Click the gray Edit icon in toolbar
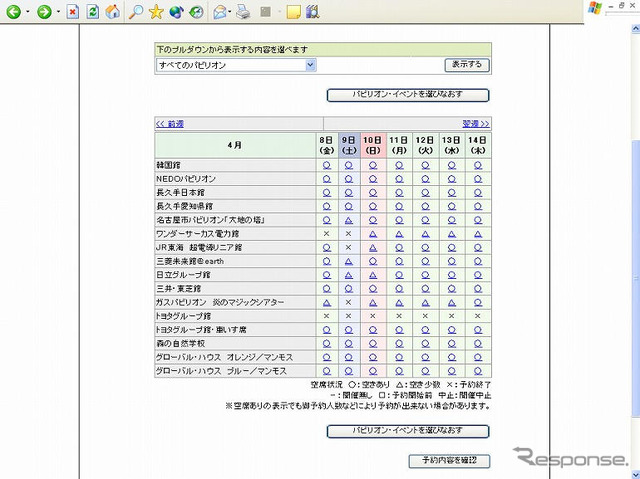640x479 pixels. click(x=266, y=12)
